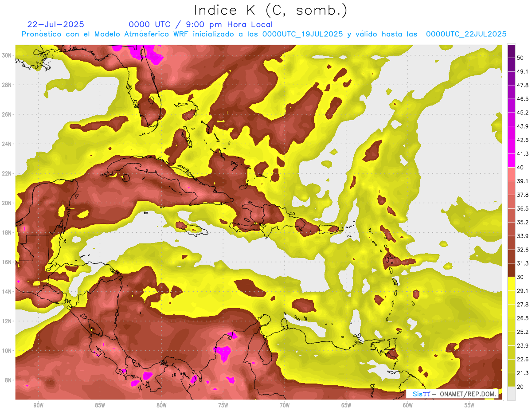The image size is (532, 411).
Task: Click the '70W' longitude label
Action: coord(285,405)
